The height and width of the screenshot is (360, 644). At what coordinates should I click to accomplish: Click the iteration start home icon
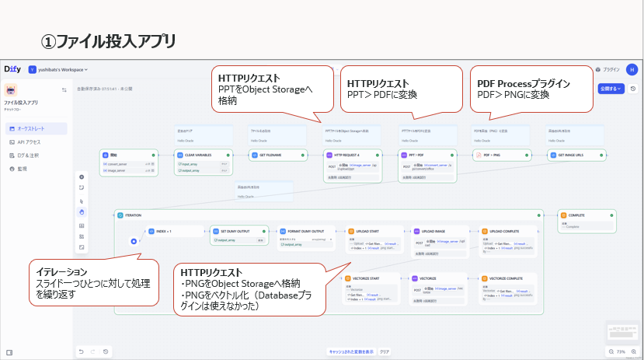(134, 241)
